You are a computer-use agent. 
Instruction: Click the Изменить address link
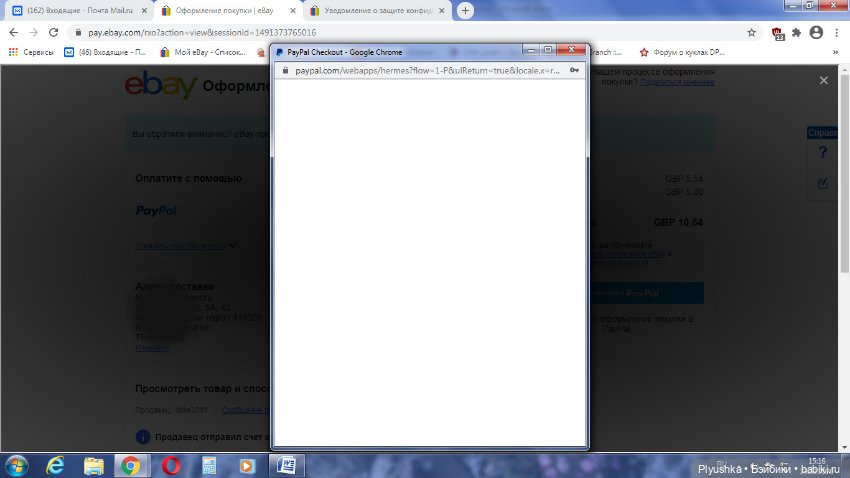[x=152, y=347]
